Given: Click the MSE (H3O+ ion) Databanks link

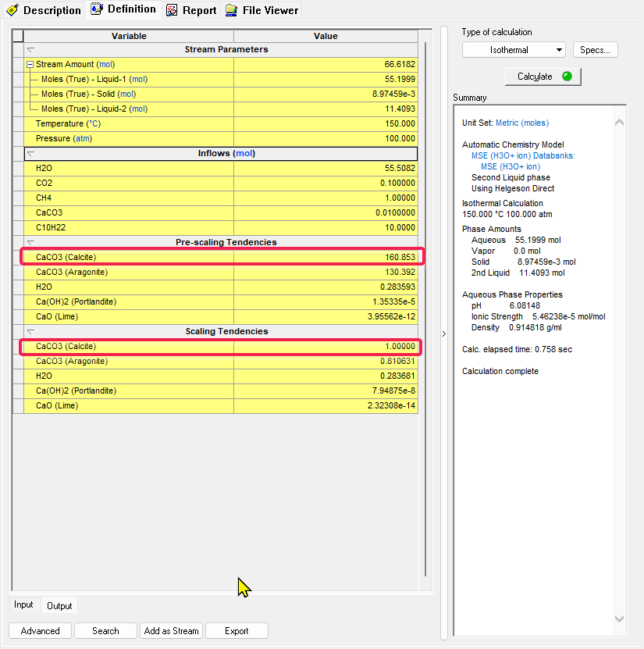Looking at the screenshot, I should click(x=523, y=155).
